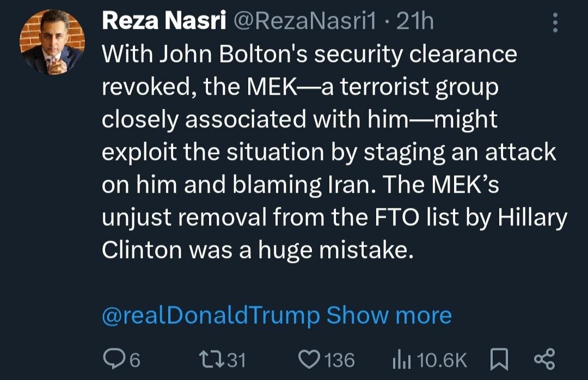The width and height of the screenshot is (588, 380).
Task: Open the view analytics bar chart icon
Action: (402, 359)
